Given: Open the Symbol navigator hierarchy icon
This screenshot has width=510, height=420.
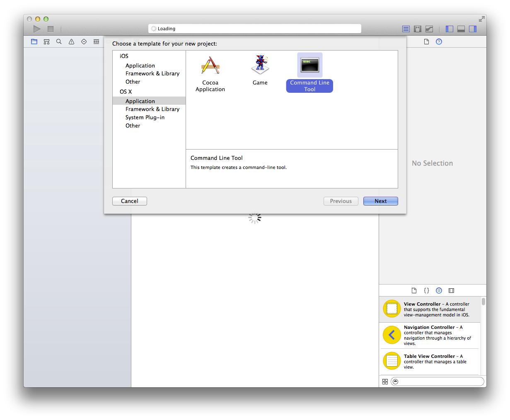Looking at the screenshot, I should tap(47, 41).
